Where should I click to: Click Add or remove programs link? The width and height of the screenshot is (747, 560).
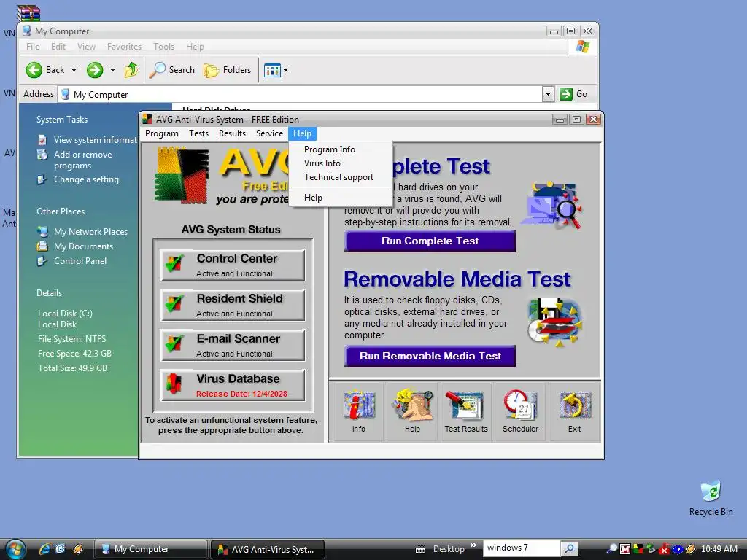tap(82, 160)
